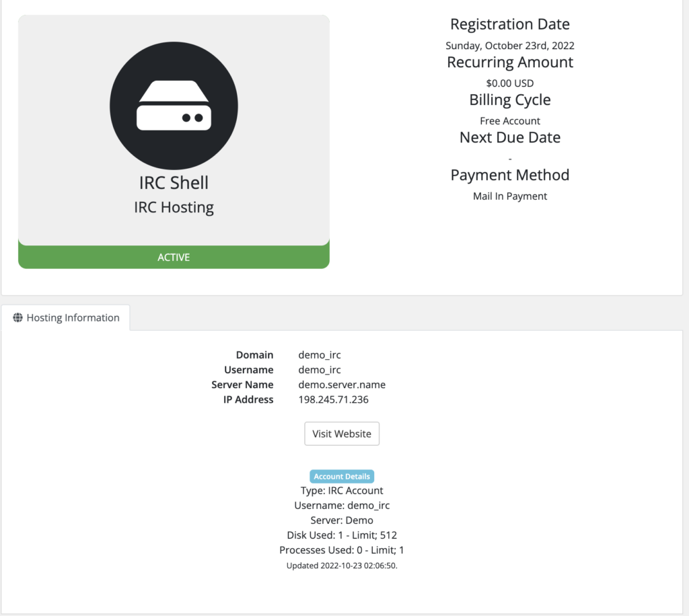This screenshot has height=616, width=689.
Task: Select the Free Account value
Action: [x=510, y=121]
